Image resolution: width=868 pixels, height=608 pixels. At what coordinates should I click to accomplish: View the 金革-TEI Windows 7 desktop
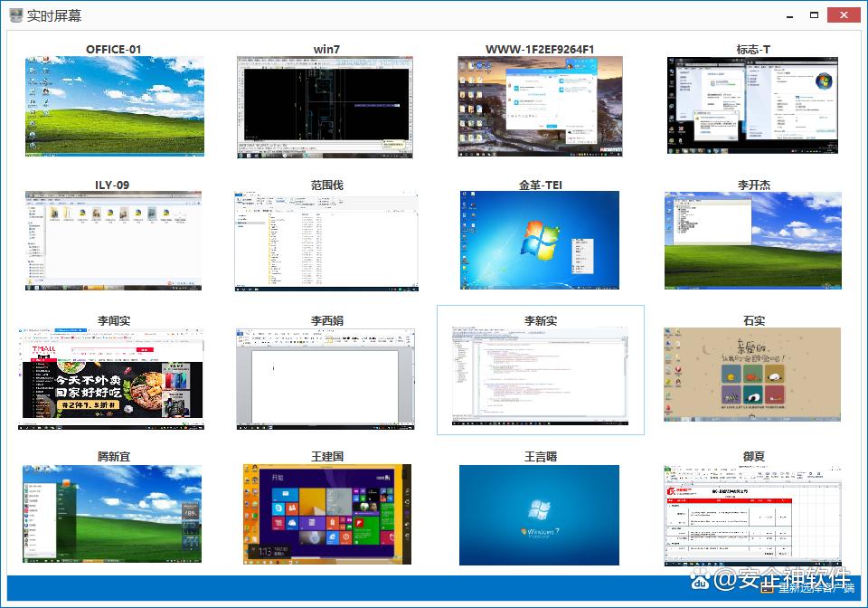click(539, 241)
